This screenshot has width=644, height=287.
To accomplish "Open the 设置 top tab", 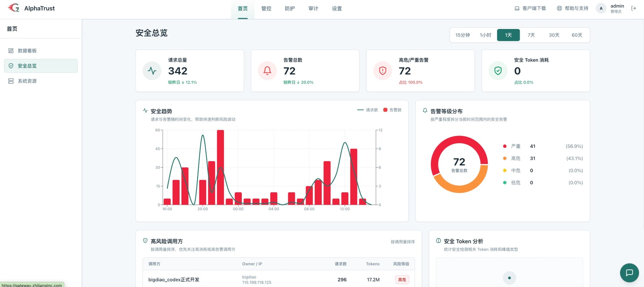I will click(337, 8).
